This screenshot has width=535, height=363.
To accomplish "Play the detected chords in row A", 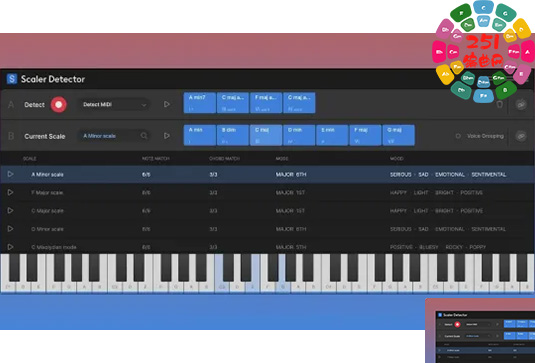I will [167, 104].
